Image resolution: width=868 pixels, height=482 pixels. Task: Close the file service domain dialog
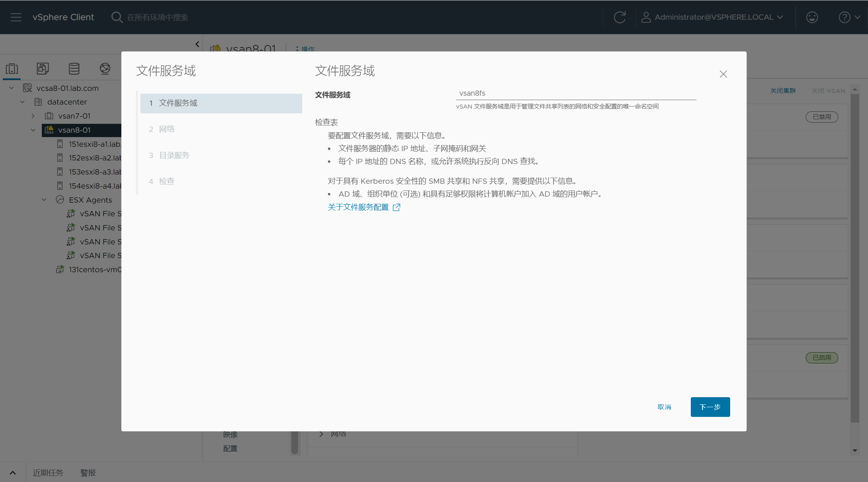723,74
